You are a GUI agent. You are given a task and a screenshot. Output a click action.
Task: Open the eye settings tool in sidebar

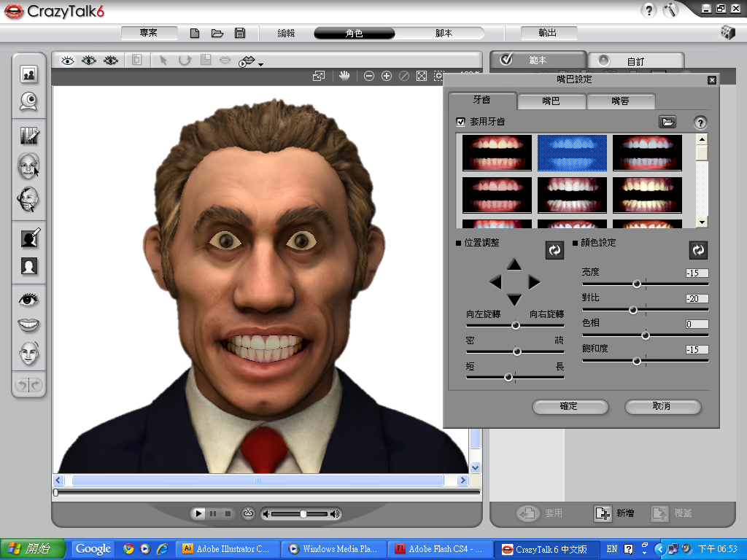pos(29,299)
